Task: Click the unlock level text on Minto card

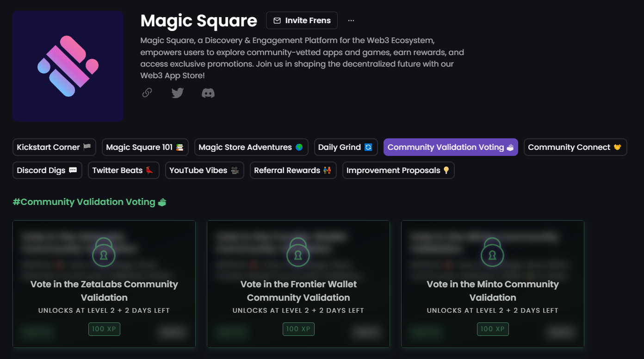Action: pos(493,310)
